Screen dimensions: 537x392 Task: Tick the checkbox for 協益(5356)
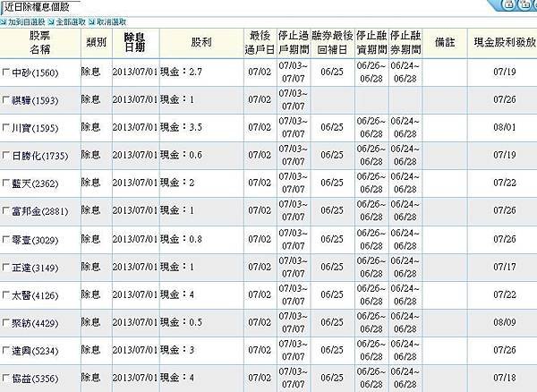(x=5, y=379)
